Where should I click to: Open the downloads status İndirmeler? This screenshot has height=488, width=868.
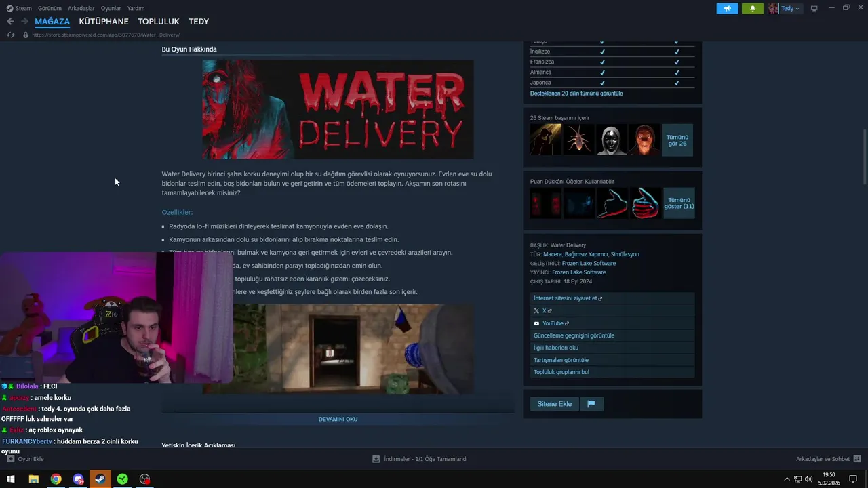(x=420, y=459)
